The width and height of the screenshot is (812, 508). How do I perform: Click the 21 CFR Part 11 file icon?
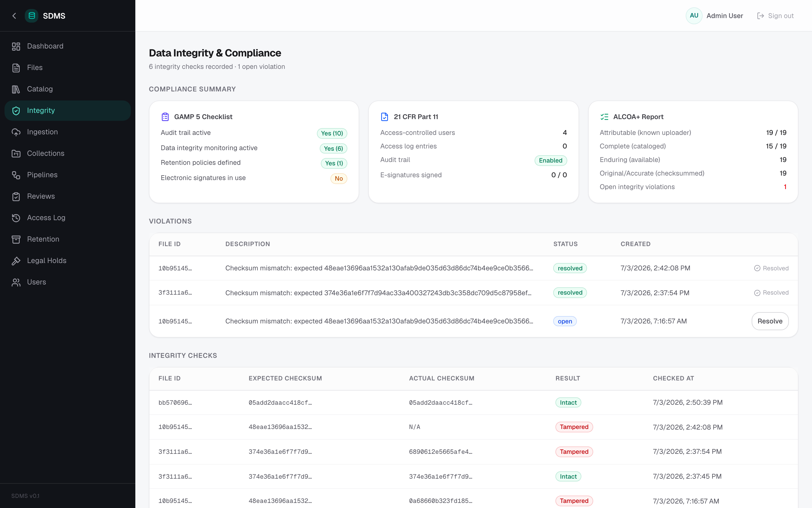click(x=385, y=117)
